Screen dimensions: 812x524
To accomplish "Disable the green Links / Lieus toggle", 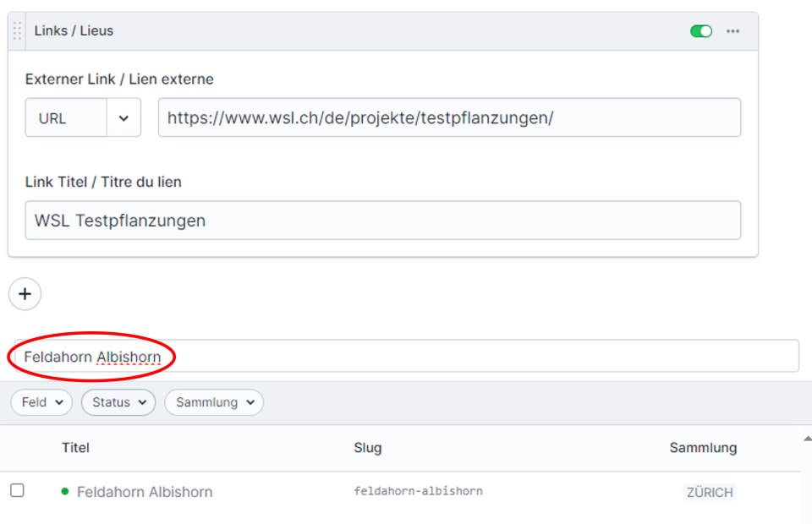I will point(701,31).
